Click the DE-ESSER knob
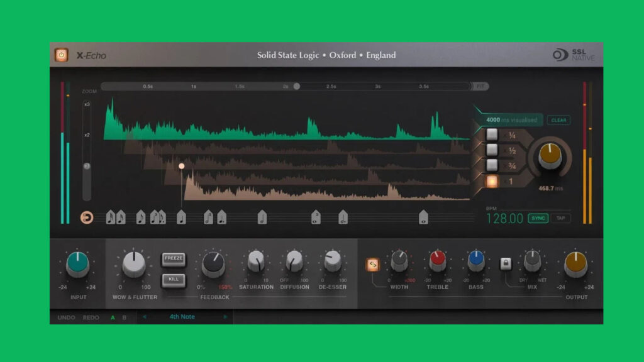Screen dimensions: 644x362 333,261
